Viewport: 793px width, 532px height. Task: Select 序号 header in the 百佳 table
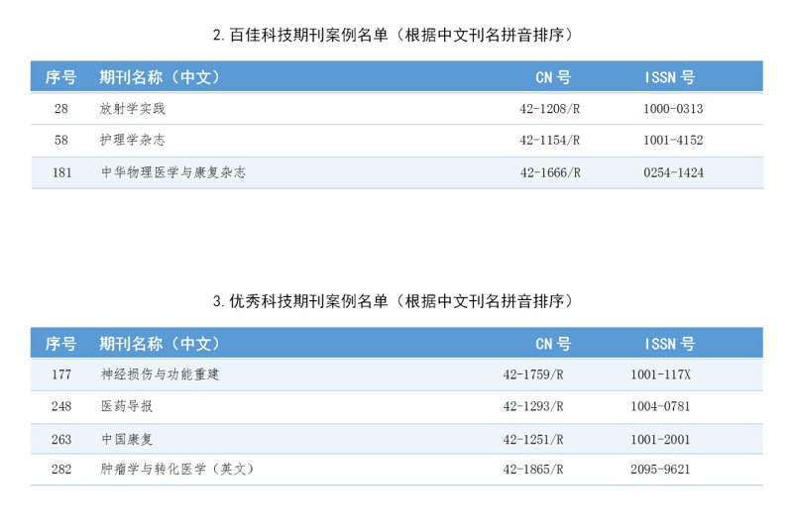click(x=60, y=77)
